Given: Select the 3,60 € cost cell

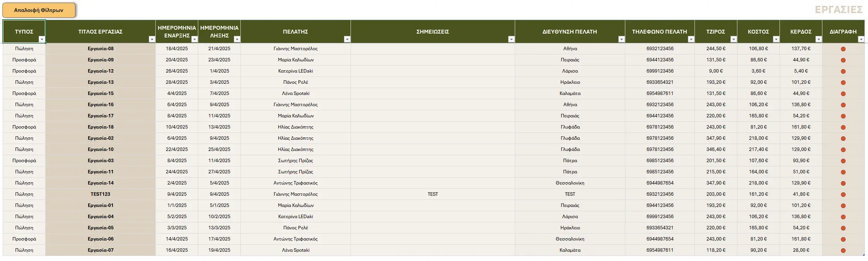Looking at the screenshot, I should [x=758, y=71].
